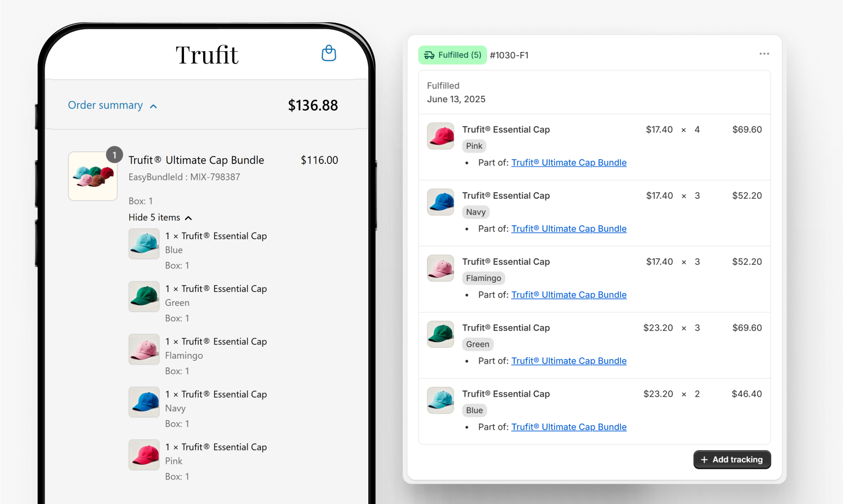843x504 pixels.
Task: Click the bundle price $116.00
Action: (319, 160)
